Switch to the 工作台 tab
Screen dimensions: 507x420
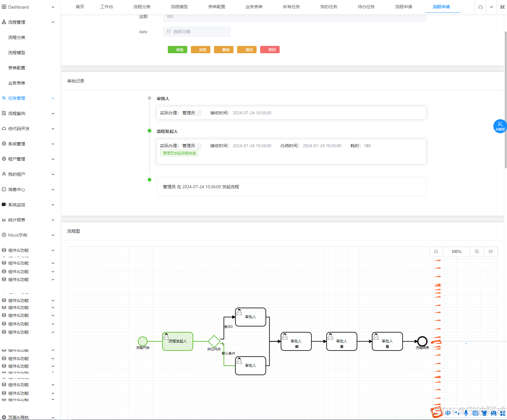(107, 7)
